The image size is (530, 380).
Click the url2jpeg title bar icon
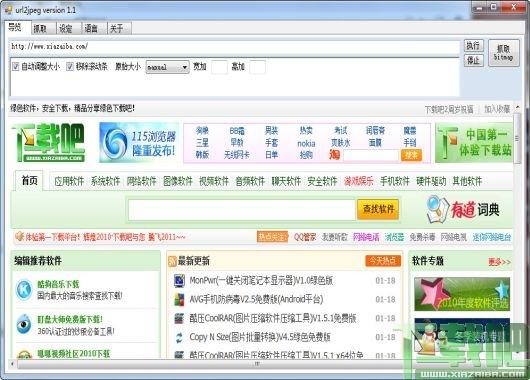point(8,10)
